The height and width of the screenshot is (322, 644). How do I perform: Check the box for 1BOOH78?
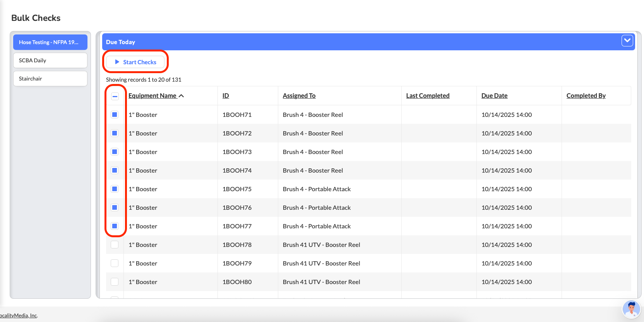point(115,245)
